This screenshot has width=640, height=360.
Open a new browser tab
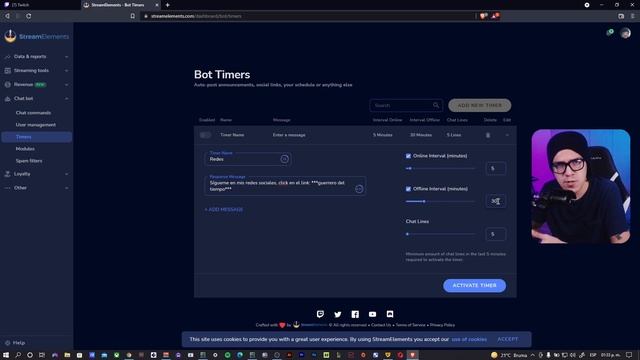point(167,5)
